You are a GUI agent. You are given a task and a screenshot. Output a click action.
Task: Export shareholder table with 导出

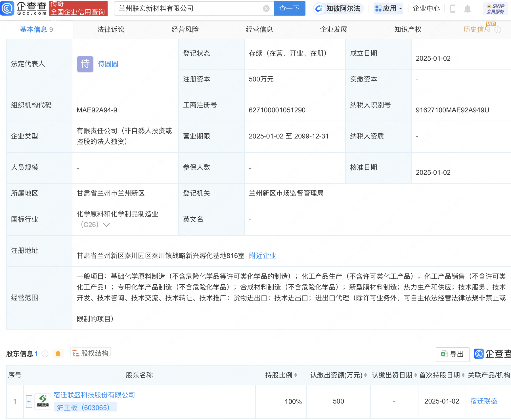click(x=453, y=354)
